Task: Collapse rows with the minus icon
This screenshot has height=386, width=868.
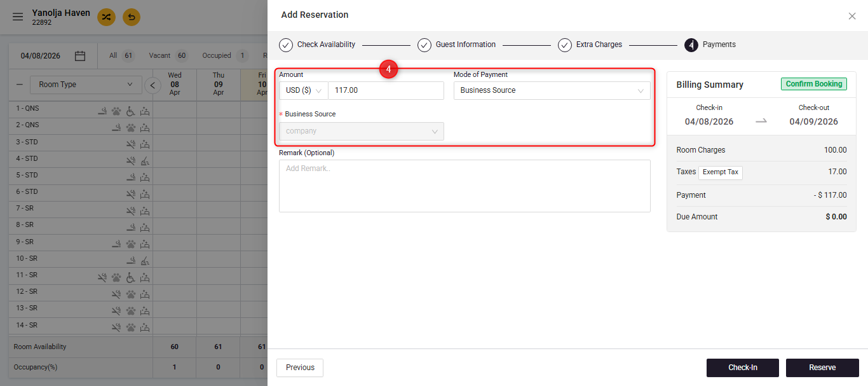Action: [19, 85]
